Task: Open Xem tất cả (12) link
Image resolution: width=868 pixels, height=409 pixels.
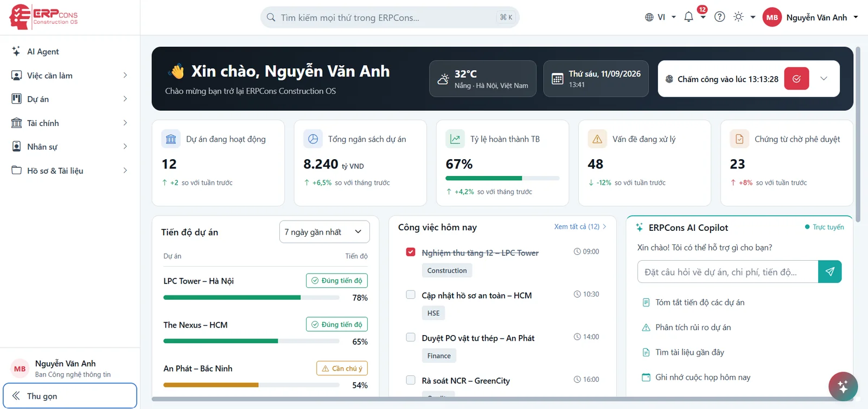Action: (580, 226)
